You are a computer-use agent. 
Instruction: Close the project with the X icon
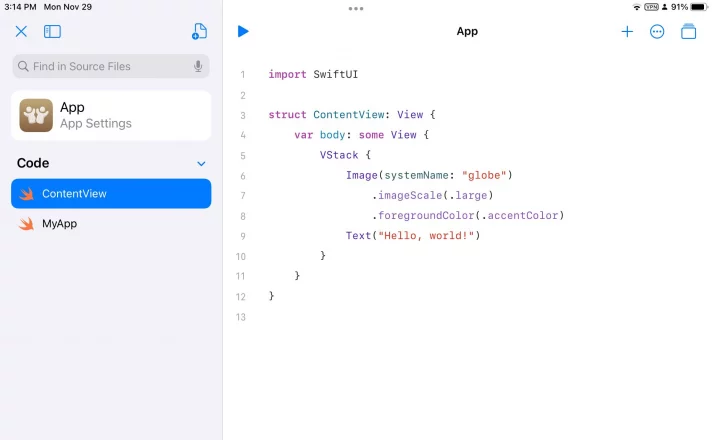tap(21, 31)
